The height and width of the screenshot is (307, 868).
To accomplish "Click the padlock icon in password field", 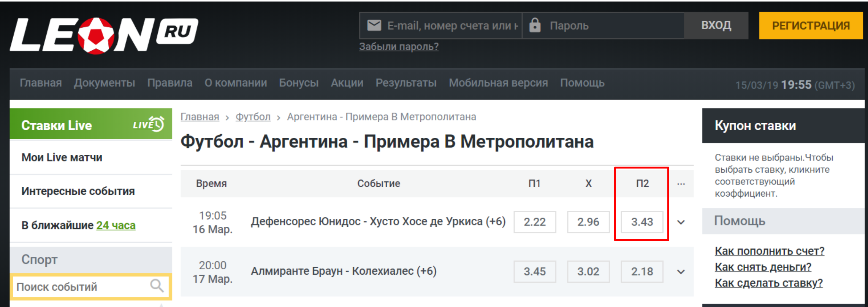I will click(535, 25).
